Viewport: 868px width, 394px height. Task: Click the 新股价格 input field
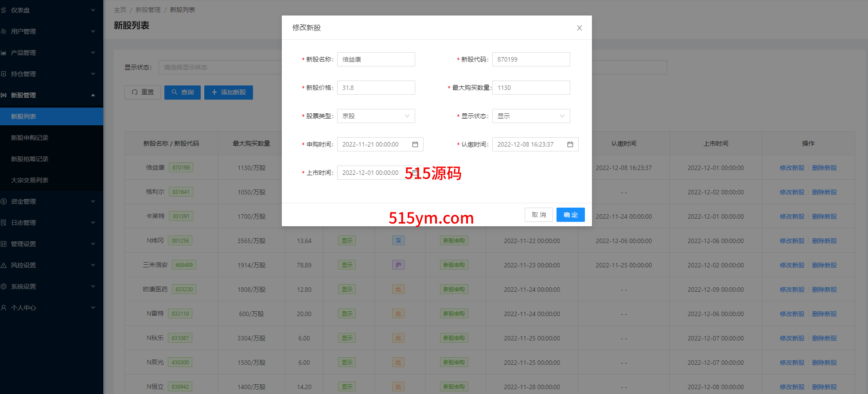coord(376,88)
